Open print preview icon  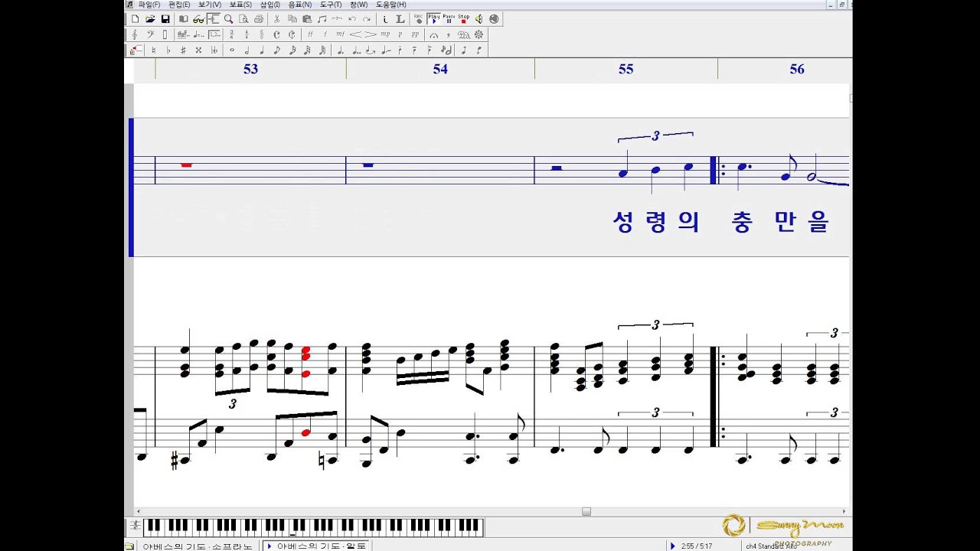coord(243,19)
